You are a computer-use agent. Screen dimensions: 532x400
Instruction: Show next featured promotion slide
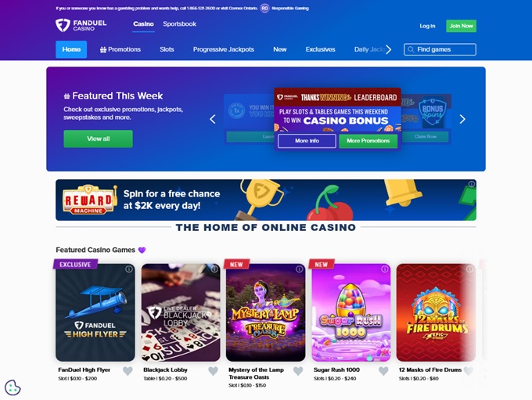(x=462, y=119)
